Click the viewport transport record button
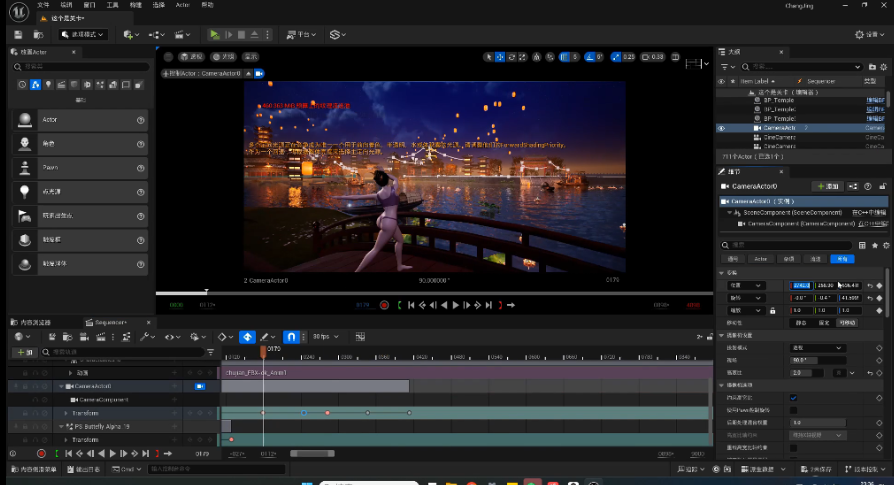Viewport: 894px width, 485px height. point(384,305)
